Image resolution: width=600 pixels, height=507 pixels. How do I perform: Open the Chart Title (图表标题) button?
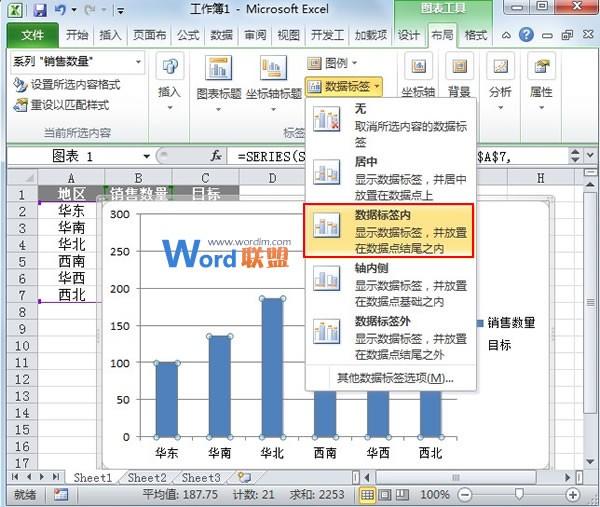[x=220, y=80]
